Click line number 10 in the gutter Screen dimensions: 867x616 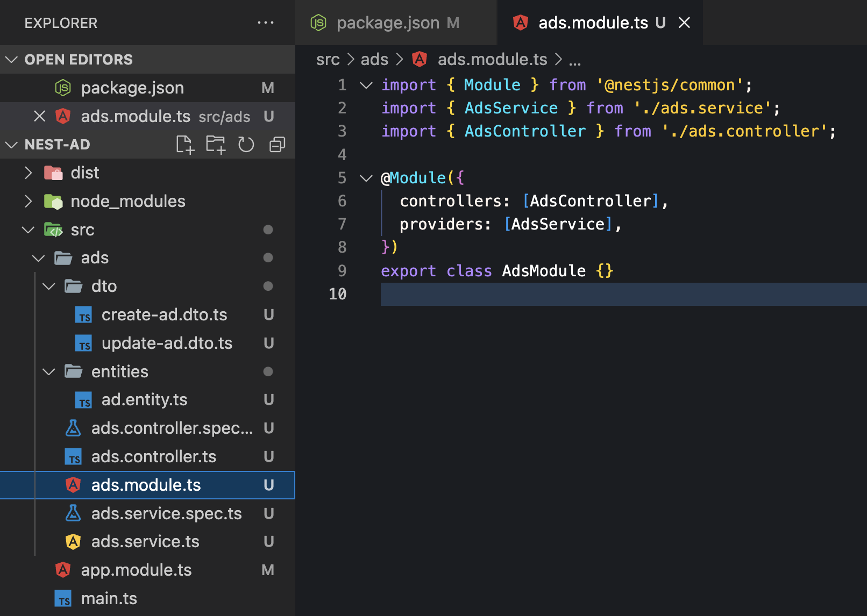click(338, 294)
